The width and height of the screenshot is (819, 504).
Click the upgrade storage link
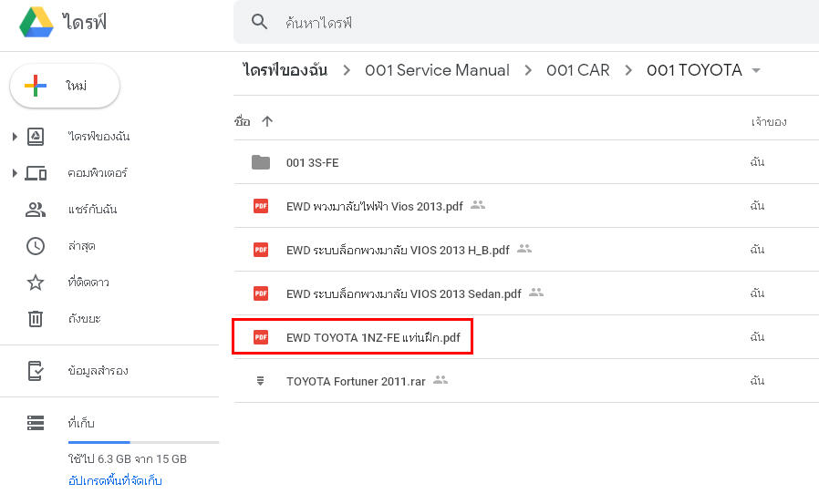pyautogui.click(x=115, y=480)
